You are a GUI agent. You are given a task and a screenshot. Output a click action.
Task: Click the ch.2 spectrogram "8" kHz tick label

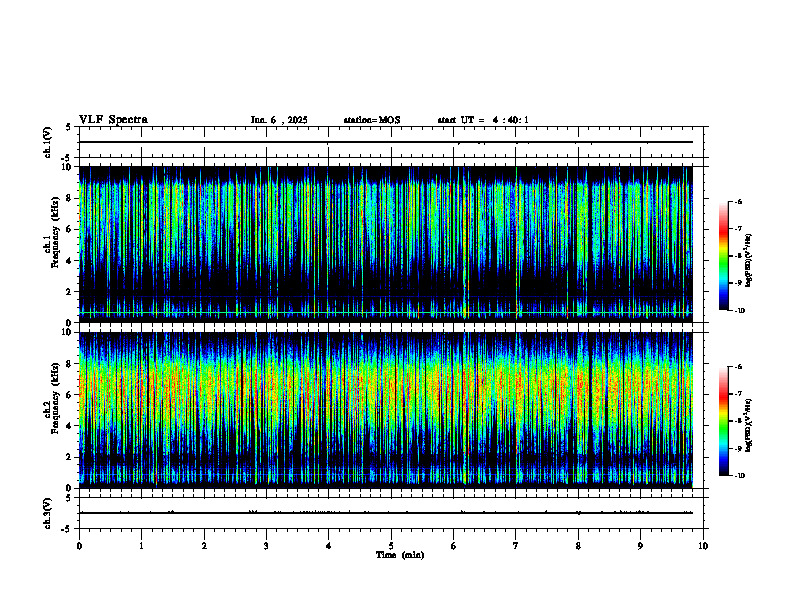point(71,364)
